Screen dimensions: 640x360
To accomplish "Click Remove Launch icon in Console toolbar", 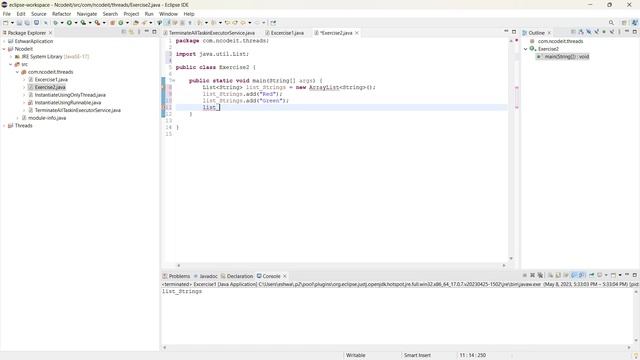I will tap(532, 275).
